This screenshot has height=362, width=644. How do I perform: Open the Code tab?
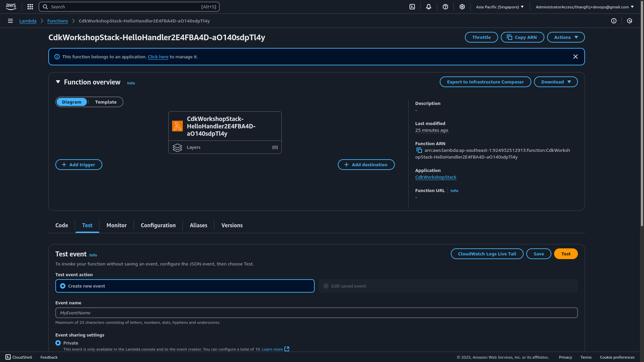62,225
